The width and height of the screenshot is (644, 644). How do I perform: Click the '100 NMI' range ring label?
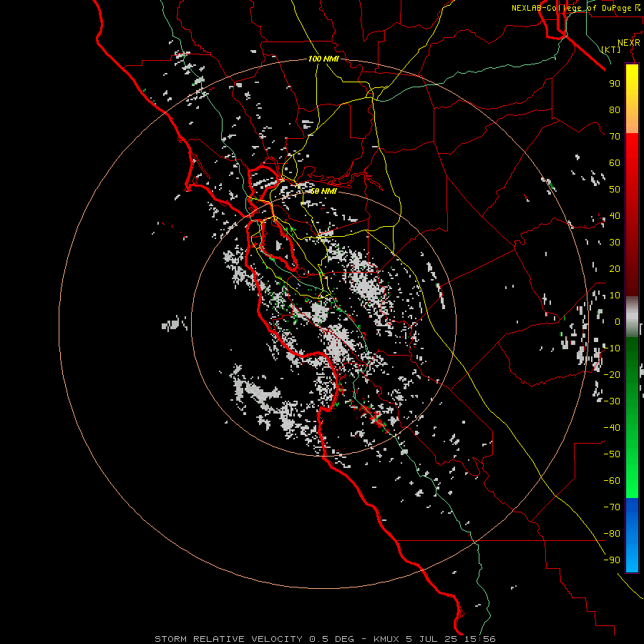point(323,59)
